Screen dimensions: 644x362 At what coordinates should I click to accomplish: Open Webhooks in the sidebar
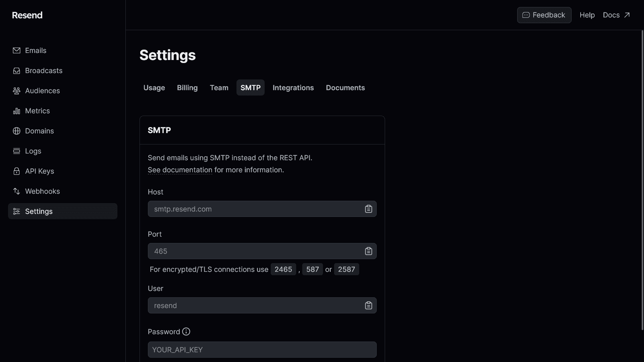coord(63,191)
